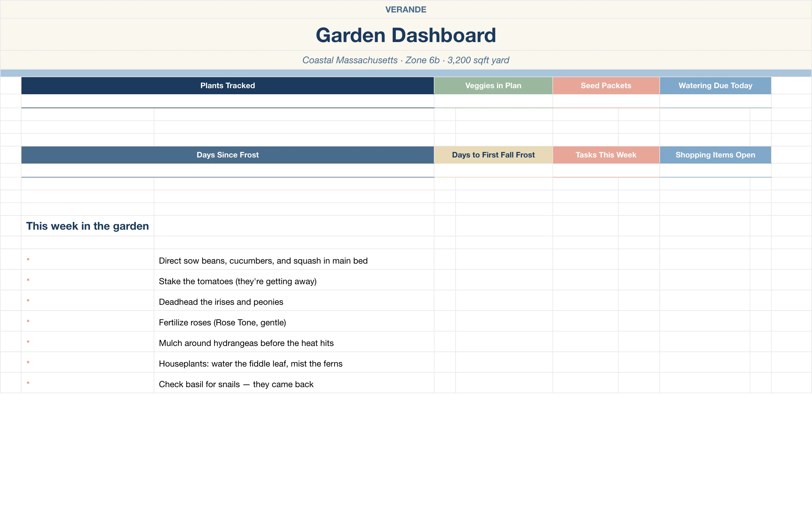Click the 'Stake the tomatoes' task cell
Image resolution: width=812 pixels, height=522 pixels.
pyautogui.click(x=294, y=280)
